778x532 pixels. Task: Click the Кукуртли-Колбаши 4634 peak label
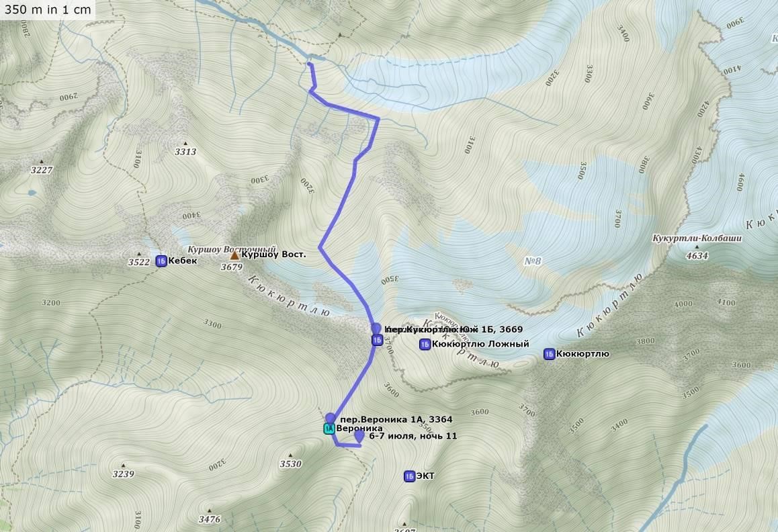click(697, 246)
